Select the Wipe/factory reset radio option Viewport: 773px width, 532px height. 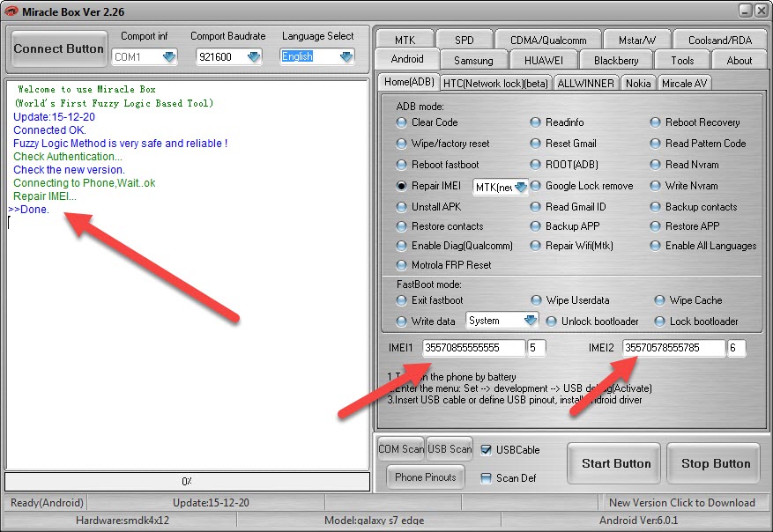[x=402, y=144]
